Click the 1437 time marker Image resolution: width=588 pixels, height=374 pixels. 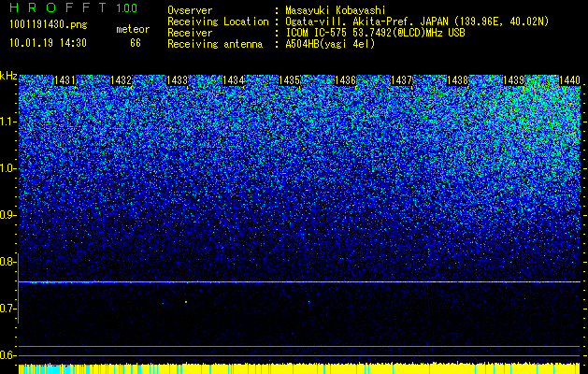401,80
